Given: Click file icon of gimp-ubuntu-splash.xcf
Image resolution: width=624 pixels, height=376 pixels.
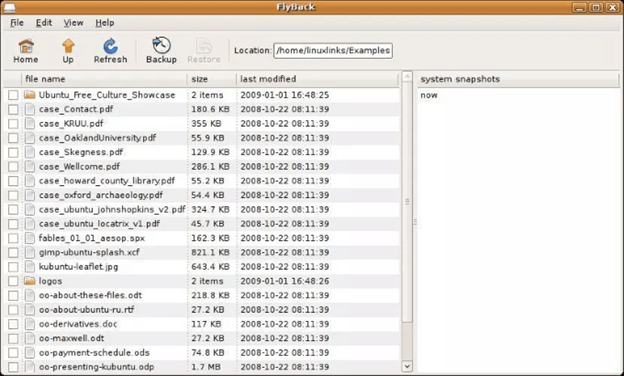Looking at the screenshot, I should [29, 253].
